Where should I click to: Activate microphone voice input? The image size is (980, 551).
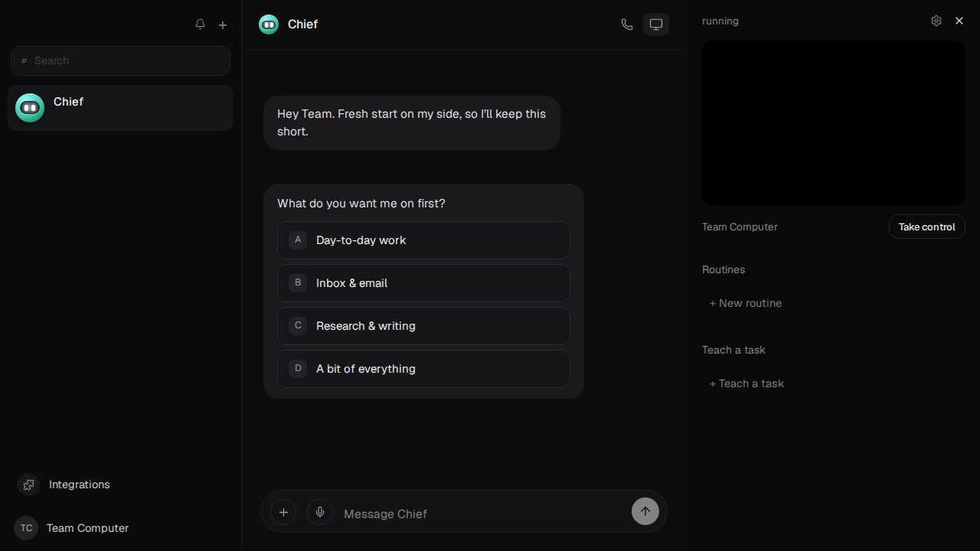pyautogui.click(x=320, y=512)
